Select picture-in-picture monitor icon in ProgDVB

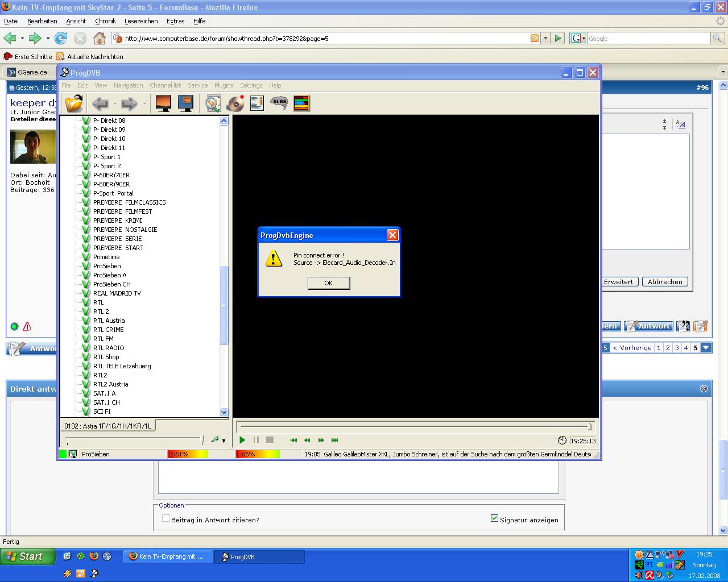tap(185, 103)
